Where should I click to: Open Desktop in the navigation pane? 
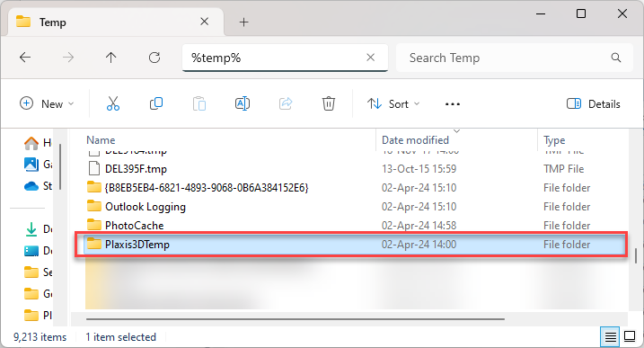pos(38,251)
